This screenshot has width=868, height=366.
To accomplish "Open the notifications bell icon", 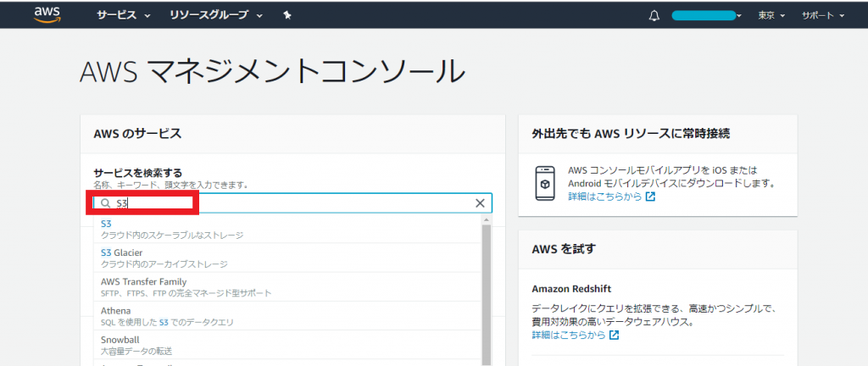I will [654, 15].
